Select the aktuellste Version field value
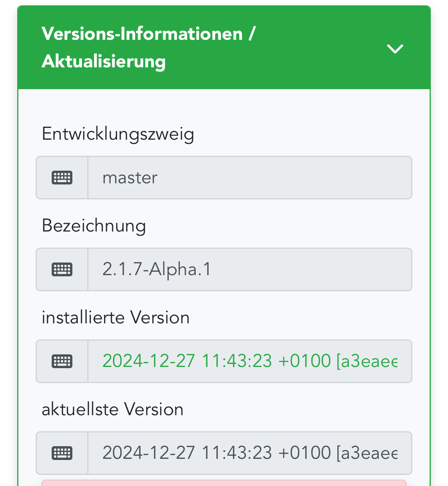Screen dimensions: 448x486 pos(250,453)
